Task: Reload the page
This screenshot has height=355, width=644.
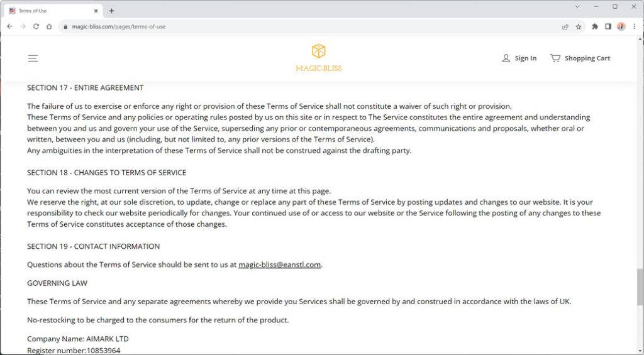Action: [36, 26]
